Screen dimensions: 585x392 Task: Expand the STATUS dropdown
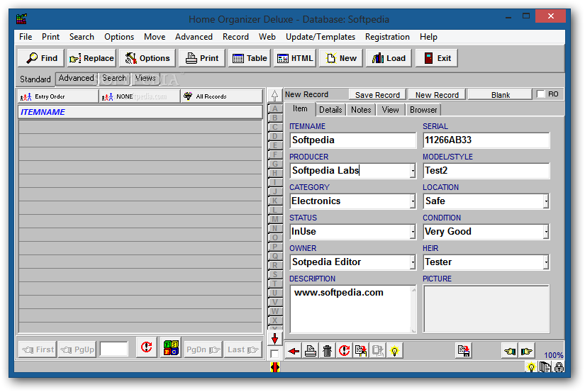[x=412, y=232]
